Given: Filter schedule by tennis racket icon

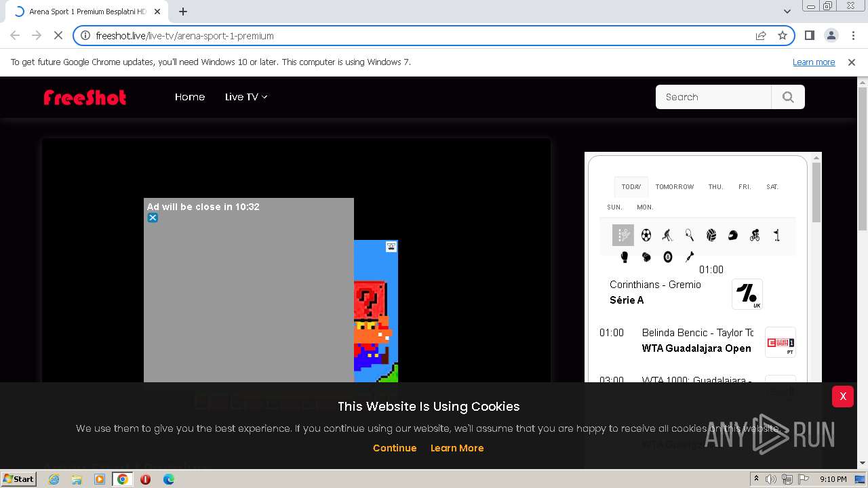Looking at the screenshot, I should pos(689,235).
